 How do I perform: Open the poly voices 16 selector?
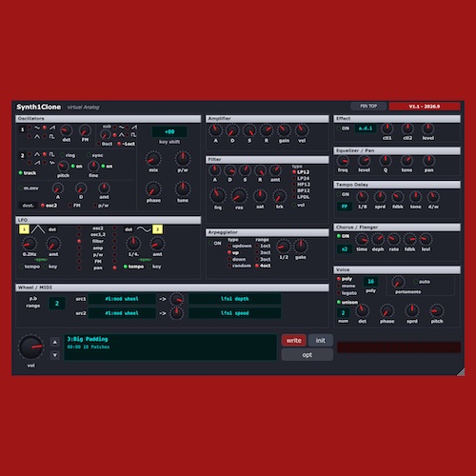(x=370, y=282)
